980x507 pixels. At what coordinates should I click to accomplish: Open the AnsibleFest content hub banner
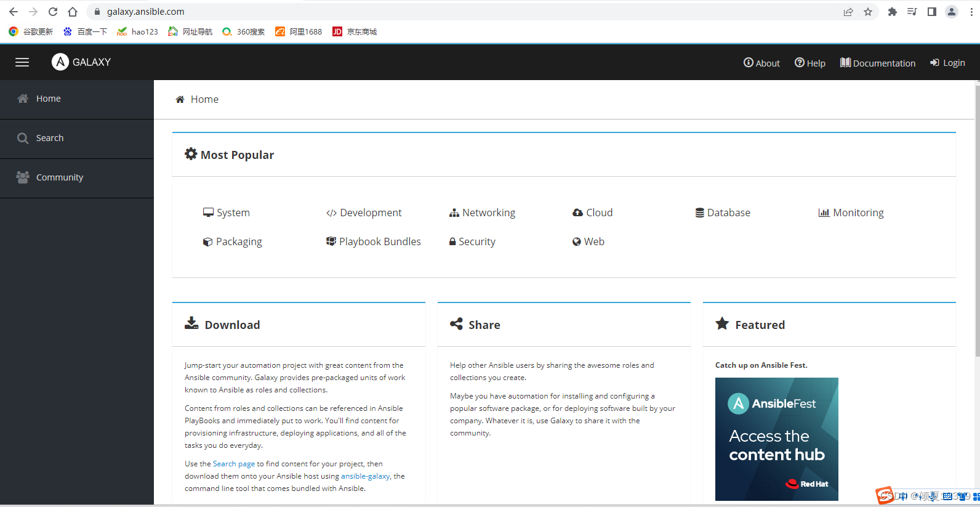777,439
